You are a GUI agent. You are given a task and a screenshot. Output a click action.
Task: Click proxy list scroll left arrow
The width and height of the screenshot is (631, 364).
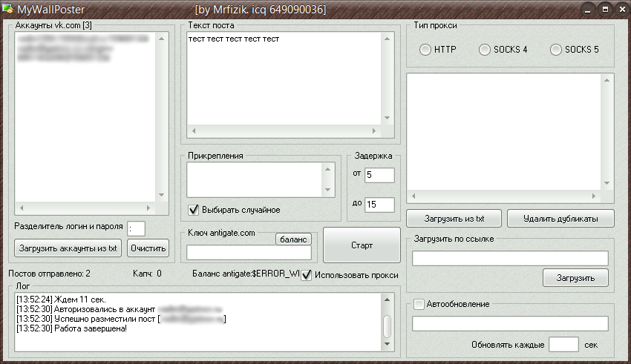(413, 196)
